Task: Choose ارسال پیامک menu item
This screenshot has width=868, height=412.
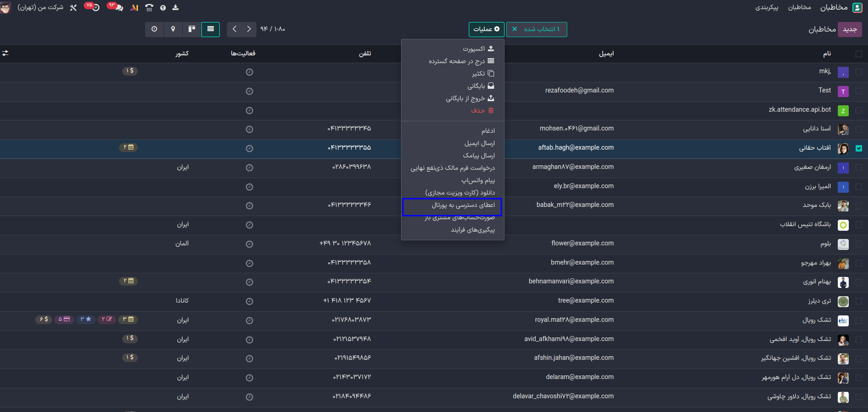Action: click(x=453, y=156)
